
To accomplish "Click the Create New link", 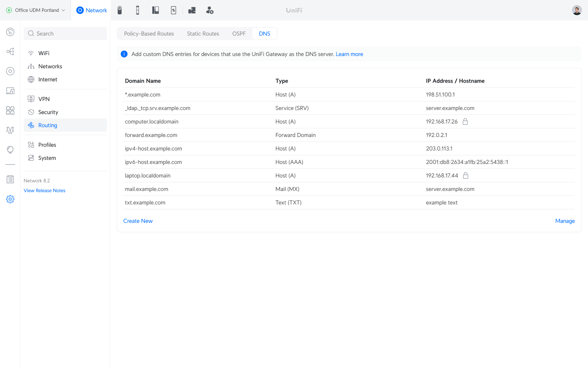I will click(138, 221).
